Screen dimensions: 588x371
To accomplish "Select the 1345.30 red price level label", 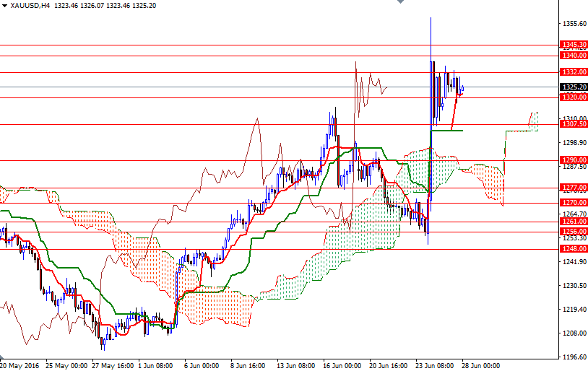I will tap(573, 45).
